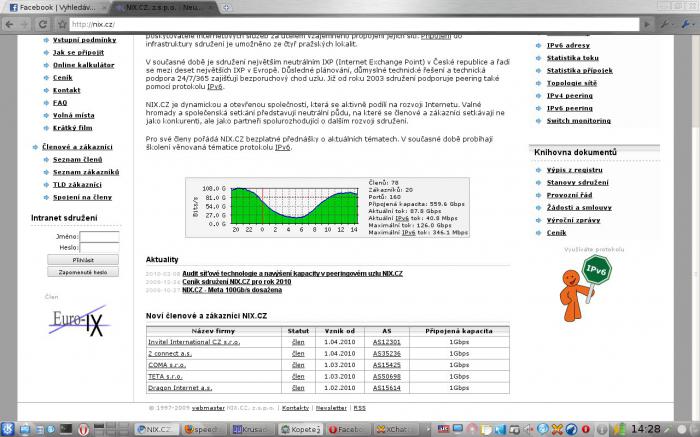The height and width of the screenshot is (437, 700).
Task: Click the Euro-IX member logo
Action: tap(79, 321)
